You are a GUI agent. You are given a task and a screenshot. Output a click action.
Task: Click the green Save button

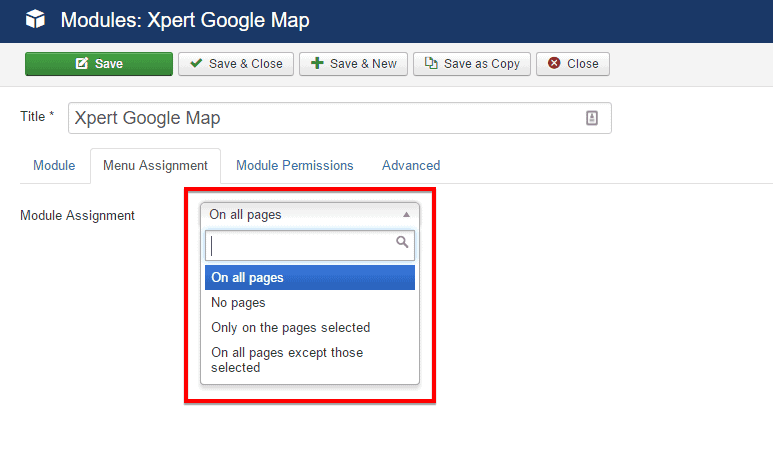[x=99, y=64]
